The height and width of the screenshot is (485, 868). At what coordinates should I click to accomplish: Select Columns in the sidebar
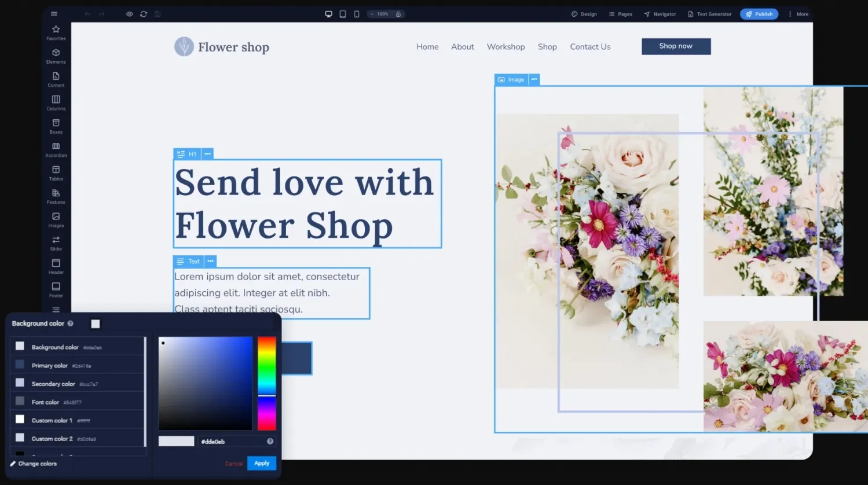coord(56,103)
